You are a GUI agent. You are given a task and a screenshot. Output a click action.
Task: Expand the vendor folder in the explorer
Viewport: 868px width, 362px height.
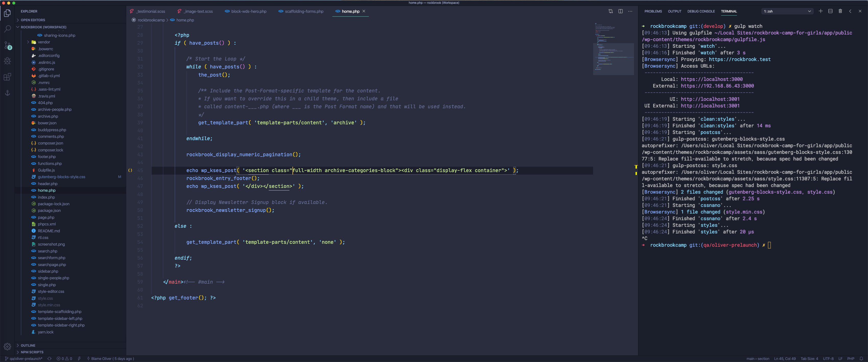28,42
